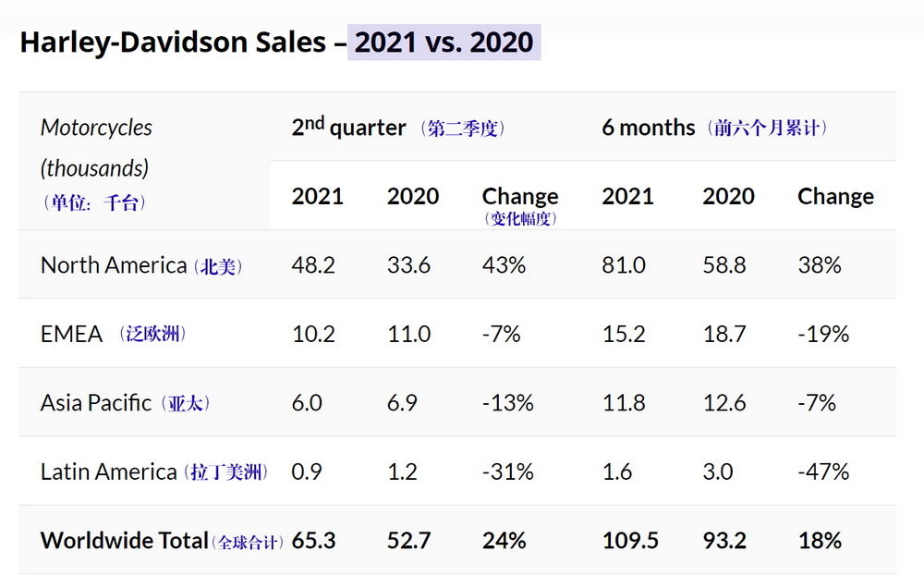Screen dimensions: 924x588
Task: Select the EMEA row label
Action: 71,334
